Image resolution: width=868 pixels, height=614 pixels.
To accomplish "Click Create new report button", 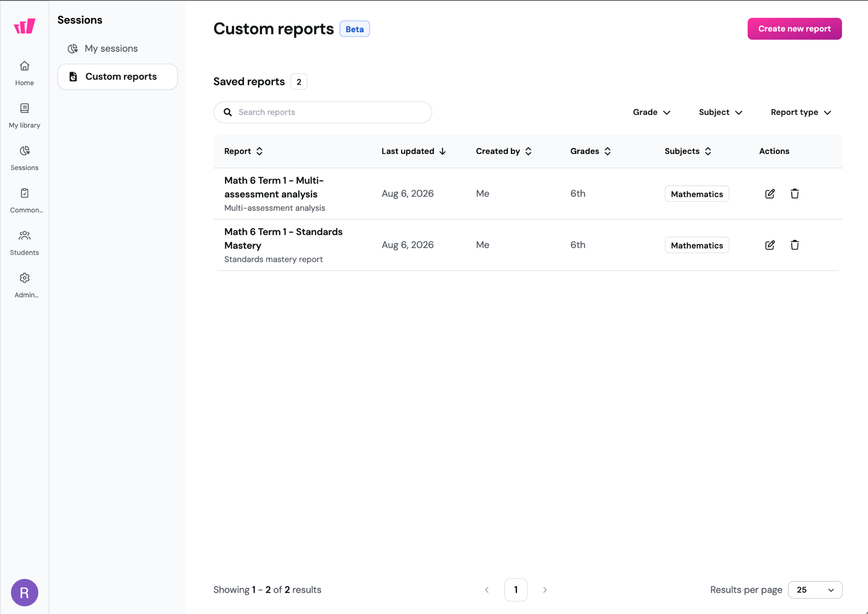I will coord(795,29).
